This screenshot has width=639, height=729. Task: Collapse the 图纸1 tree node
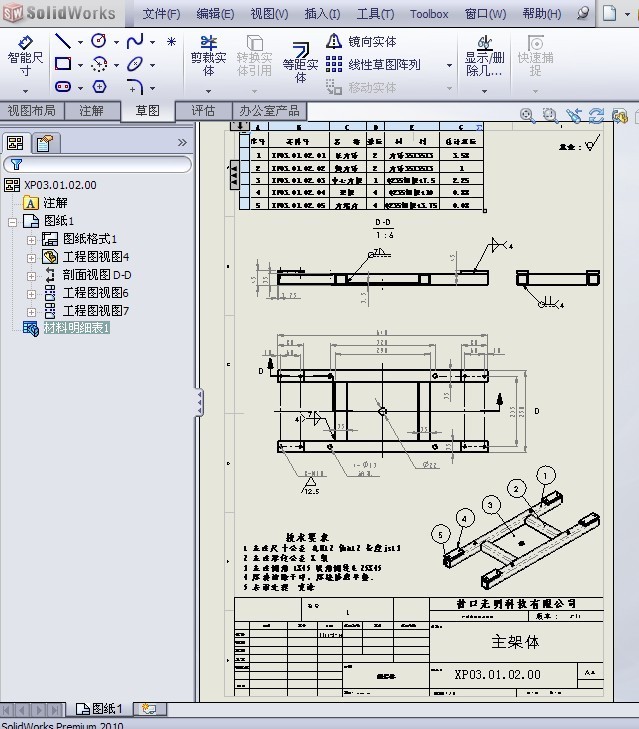(x=13, y=222)
